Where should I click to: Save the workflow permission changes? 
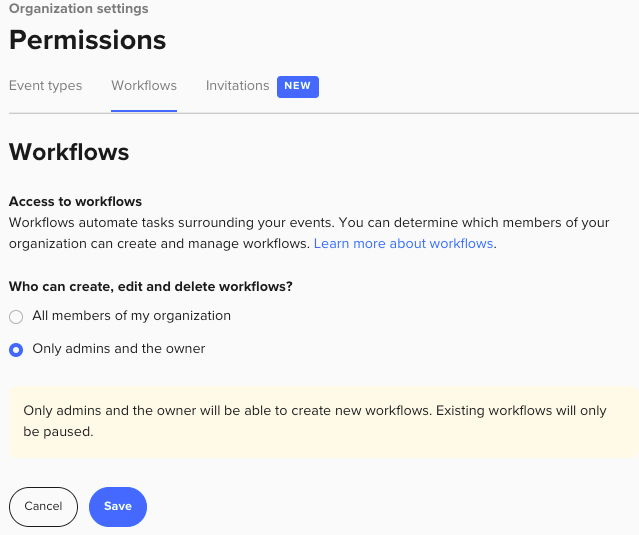click(118, 507)
